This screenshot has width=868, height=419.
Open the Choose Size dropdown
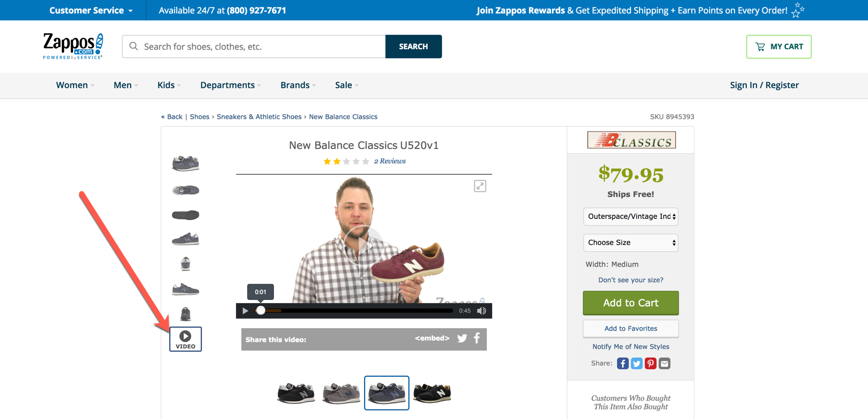coord(630,243)
